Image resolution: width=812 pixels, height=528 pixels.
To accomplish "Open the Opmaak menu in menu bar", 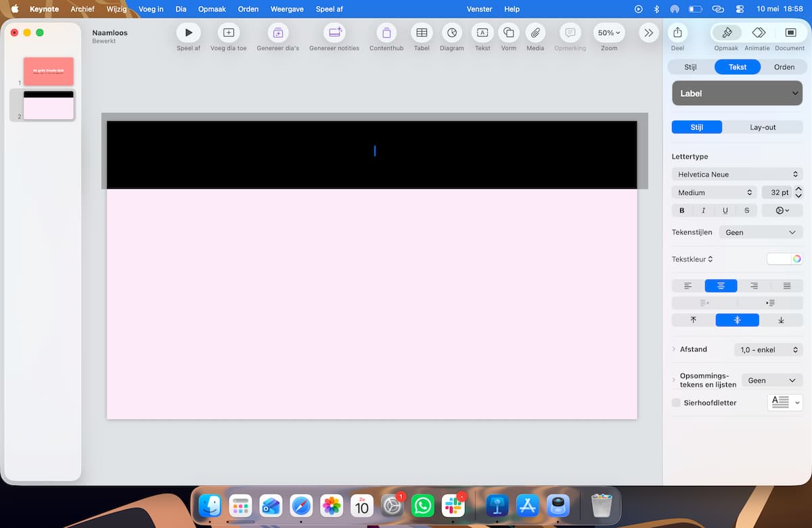I will pos(212,9).
